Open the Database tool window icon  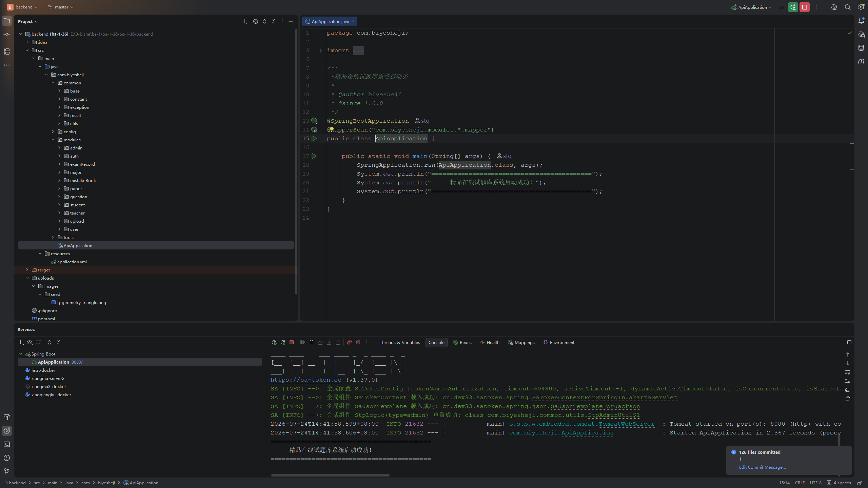[x=861, y=48]
